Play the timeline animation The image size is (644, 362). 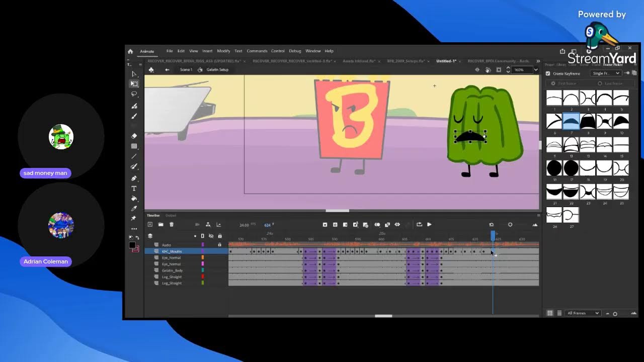[x=429, y=225]
